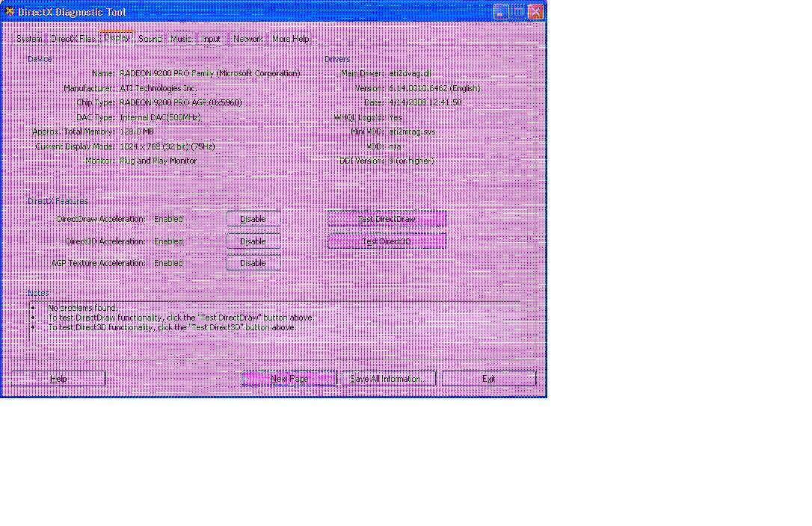
Task: Click the DirectX title bar icon
Action: point(9,11)
